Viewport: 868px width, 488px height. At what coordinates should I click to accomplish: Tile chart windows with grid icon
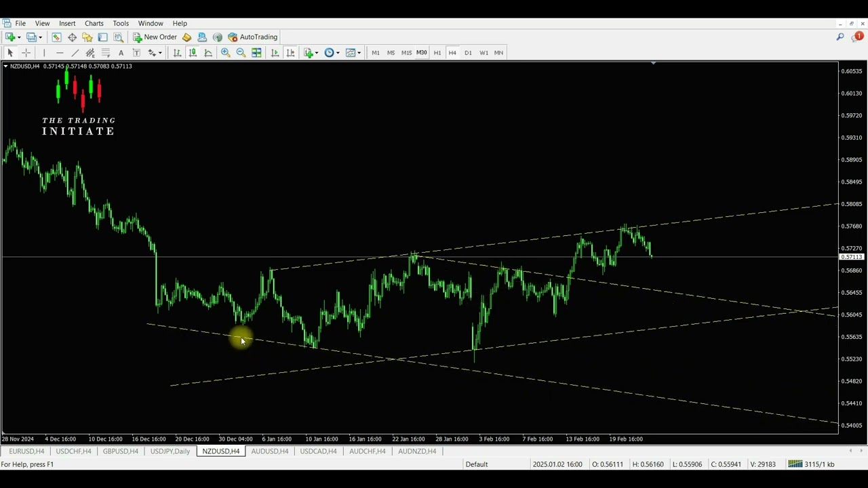(x=256, y=53)
